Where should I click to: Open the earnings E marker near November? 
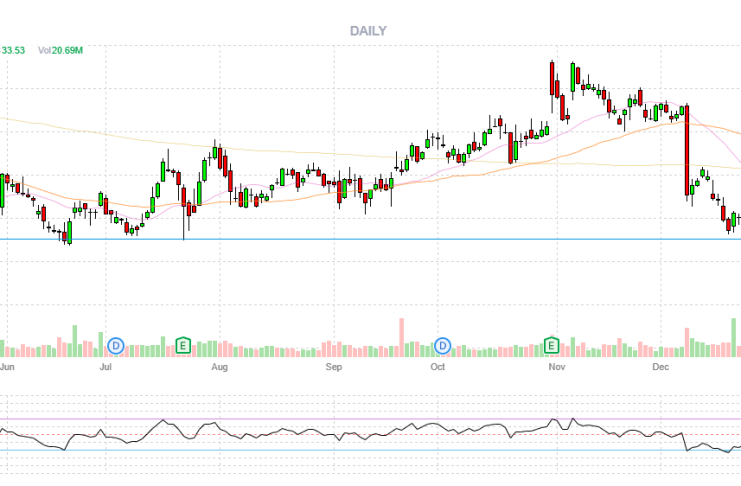[x=551, y=346]
